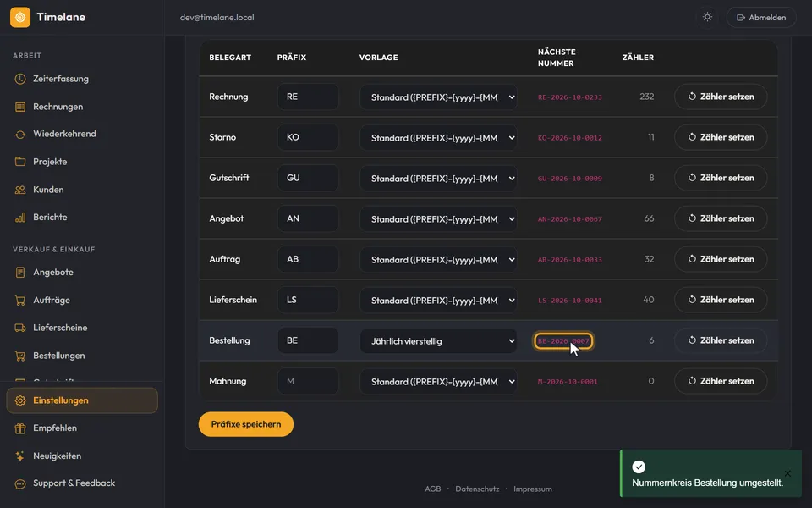Click the Bestellungen cart icon

[20, 356]
